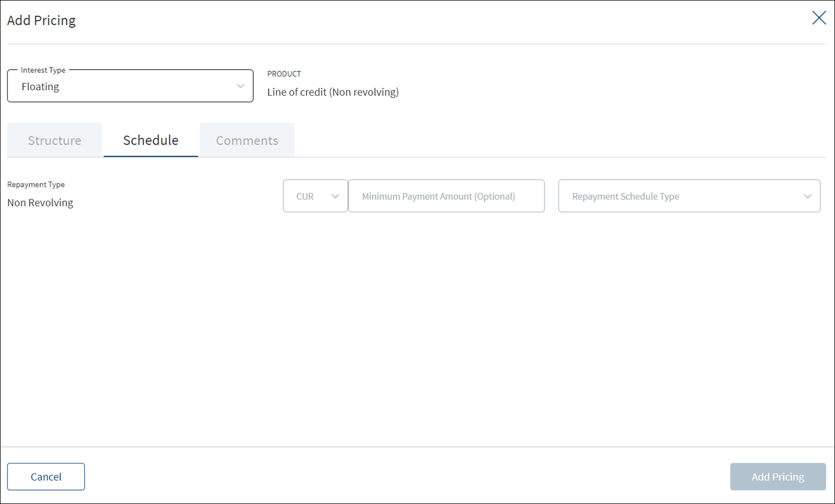Viewport: 835px width, 504px height.
Task: Focus the Minimum Payment Amount field
Action: [x=446, y=196]
